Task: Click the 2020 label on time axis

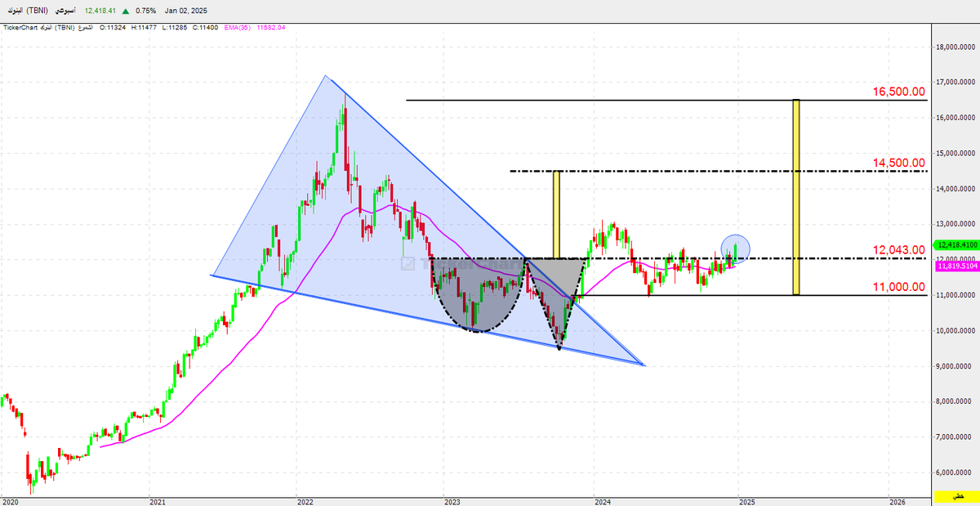Action: pyautogui.click(x=11, y=500)
